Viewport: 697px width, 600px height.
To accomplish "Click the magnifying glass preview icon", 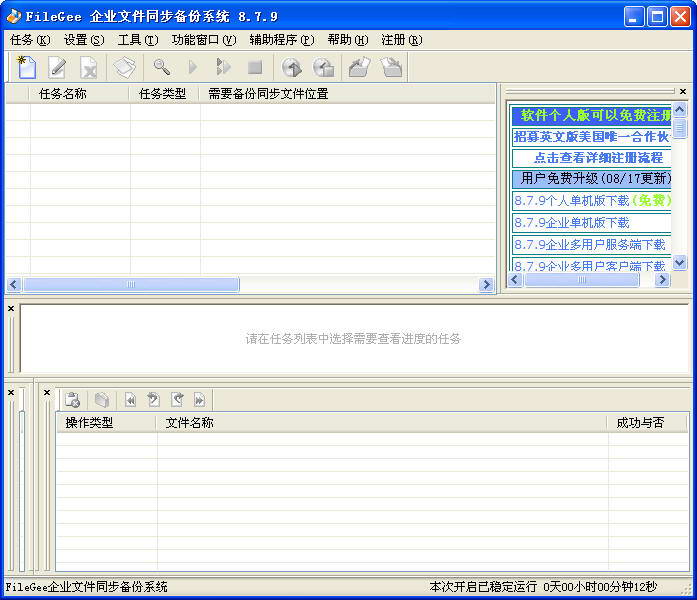I will coord(161,67).
